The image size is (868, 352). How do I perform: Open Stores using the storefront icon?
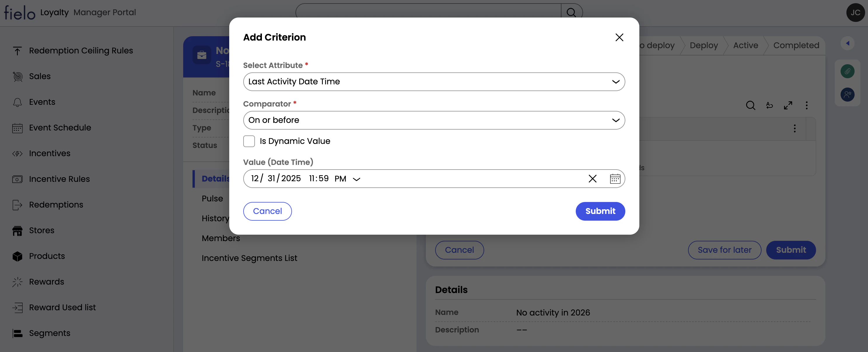[17, 230]
